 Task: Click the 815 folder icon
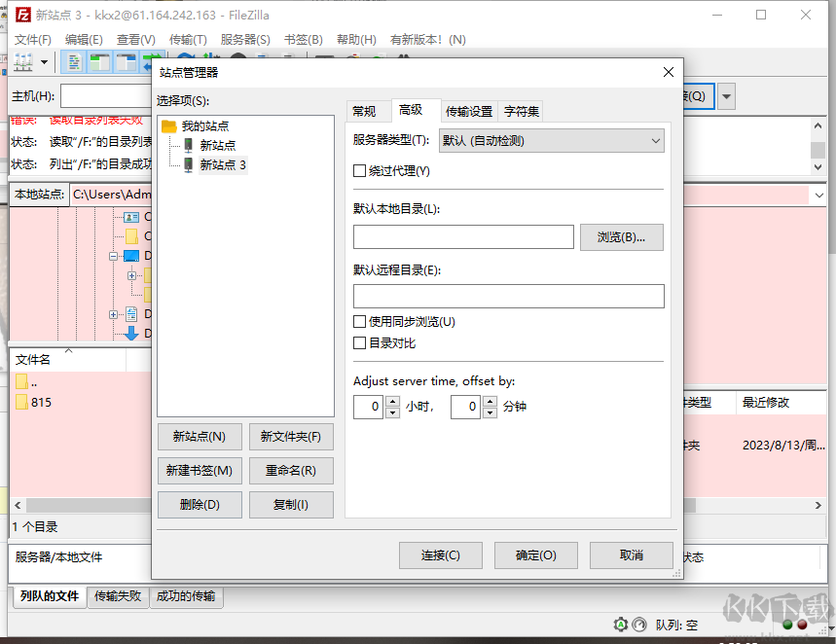(x=21, y=402)
